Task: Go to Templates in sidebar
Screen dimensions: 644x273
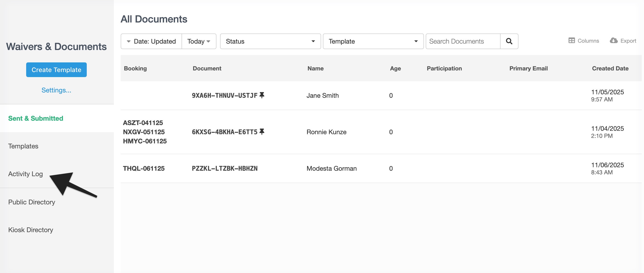Action: point(23,146)
